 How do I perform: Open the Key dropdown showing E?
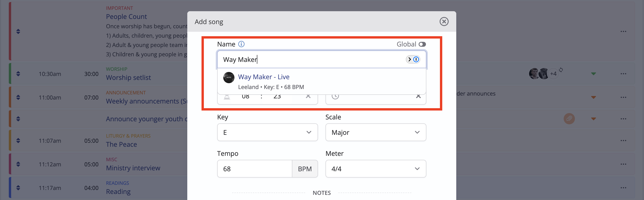[x=268, y=132]
